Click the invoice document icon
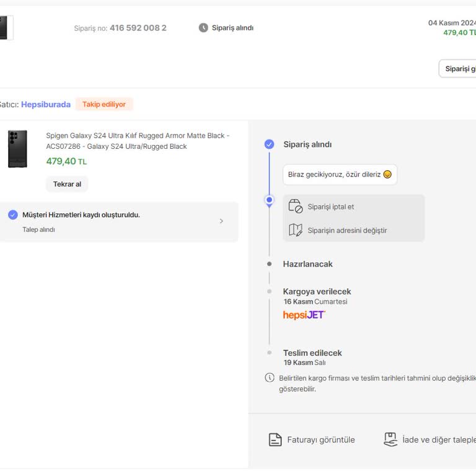476x476 pixels. pyautogui.click(x=275, y=440)
